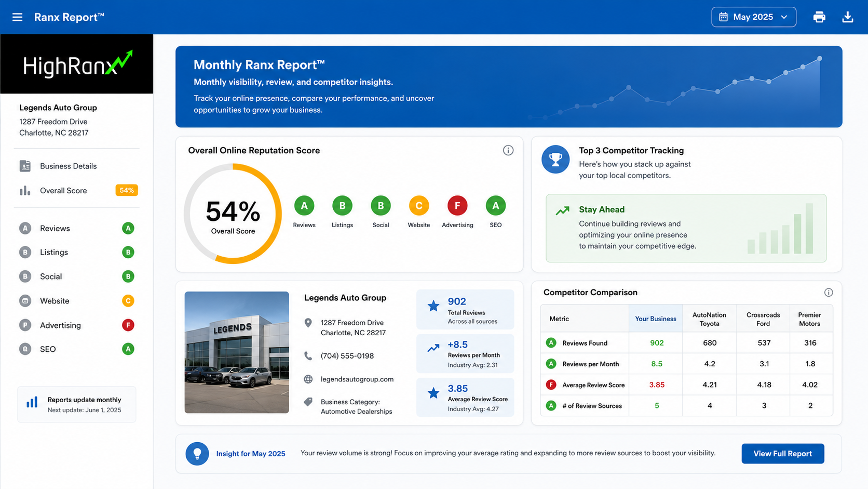Click the download report icon
868x489 pixels.
pyautogui.click(x=848, y=17)
